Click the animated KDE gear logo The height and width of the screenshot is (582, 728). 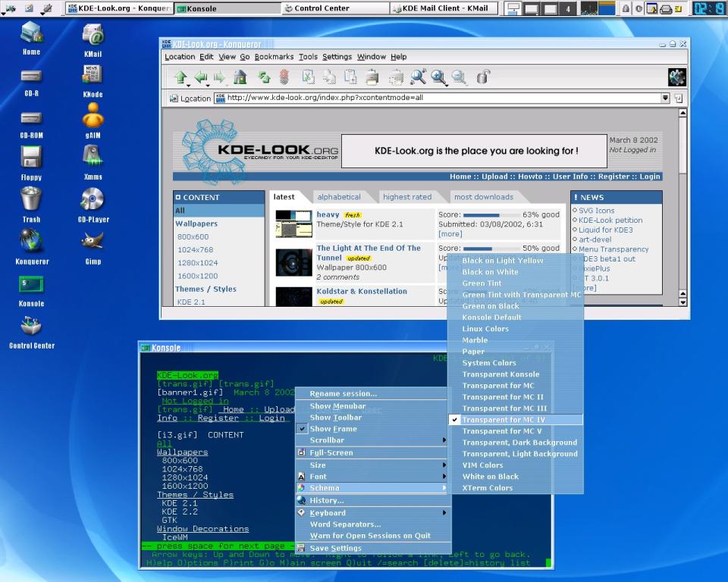[677, 77]
